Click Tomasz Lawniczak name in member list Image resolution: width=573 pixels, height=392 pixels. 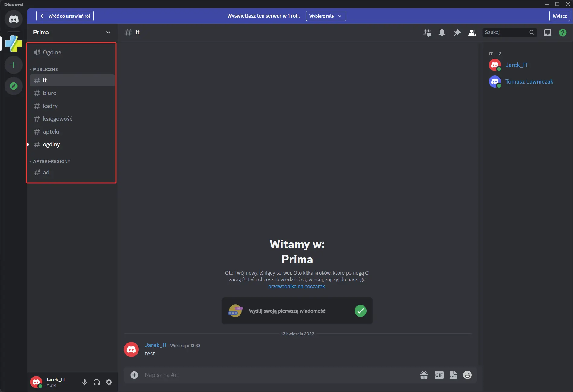[x=529, y=81]
